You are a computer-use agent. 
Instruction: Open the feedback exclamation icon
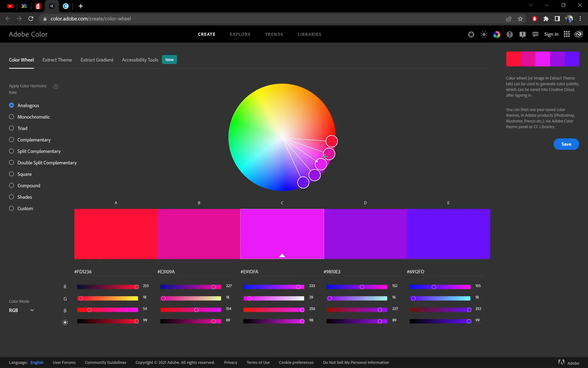(x=523, y=34)
